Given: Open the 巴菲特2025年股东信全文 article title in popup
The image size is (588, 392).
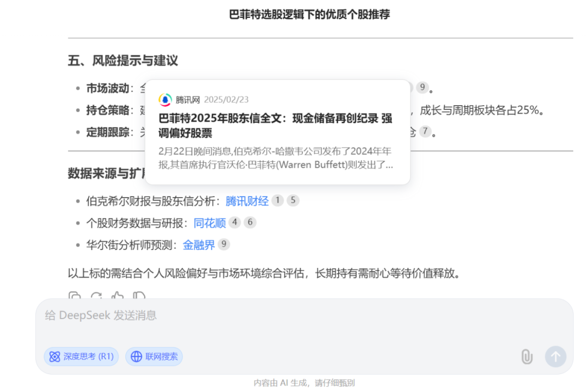Looking at the screenshot, I should click(x=275, y=126).
